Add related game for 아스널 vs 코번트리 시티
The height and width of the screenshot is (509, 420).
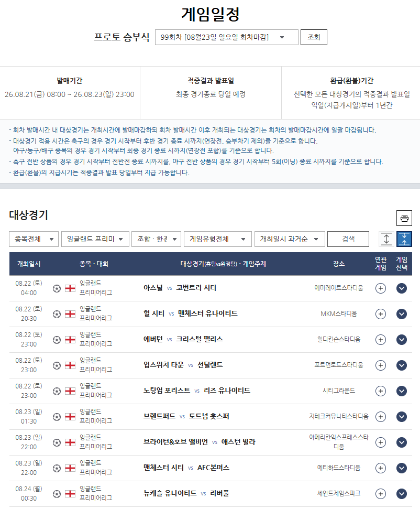(x=380, y=288)
